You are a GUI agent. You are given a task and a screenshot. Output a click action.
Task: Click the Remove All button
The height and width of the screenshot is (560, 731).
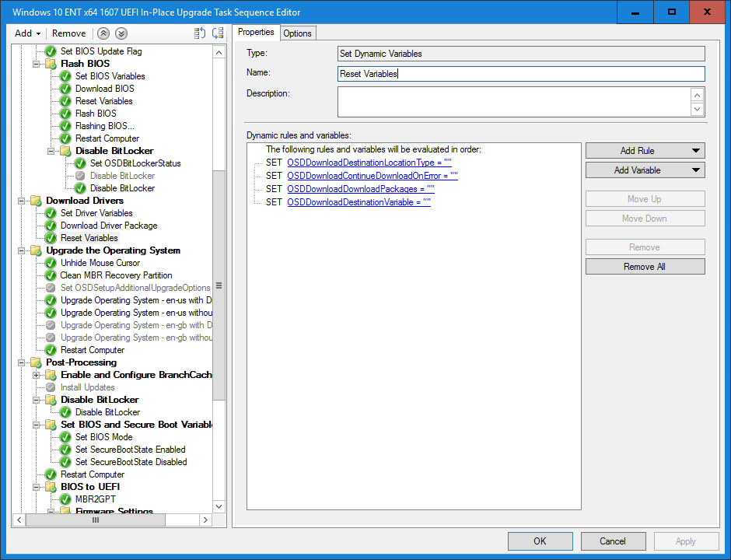645,267
